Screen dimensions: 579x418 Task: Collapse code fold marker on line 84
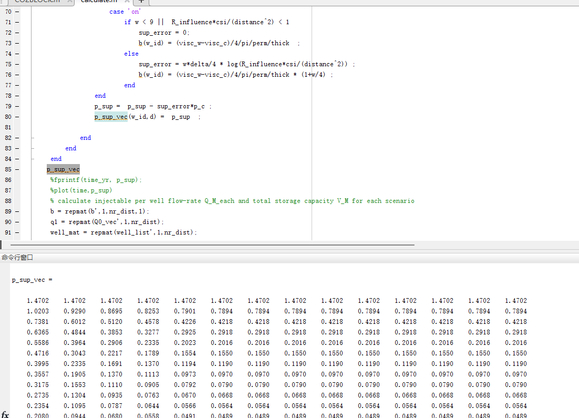[33, 159]
